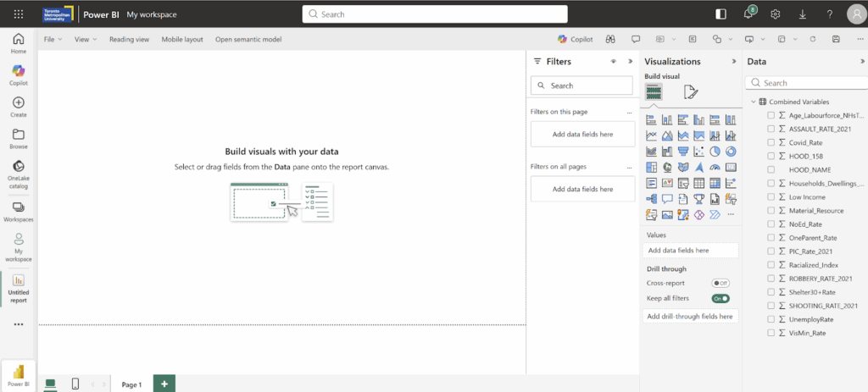Image resolution: width=868 pixels, height=392 pixels.
Task: Disable the Keep all filters toggle
Action: (x=721, y=298)
